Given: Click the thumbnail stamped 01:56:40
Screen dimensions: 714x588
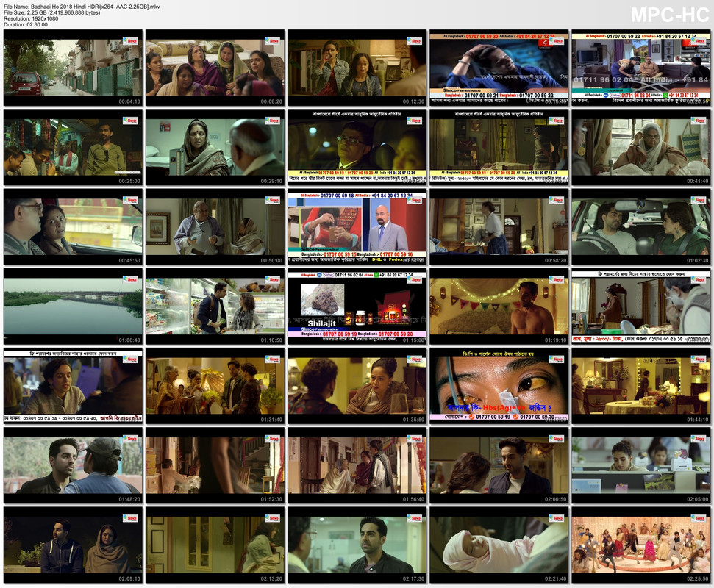Looking at the screenshot, I should [357, 465].
